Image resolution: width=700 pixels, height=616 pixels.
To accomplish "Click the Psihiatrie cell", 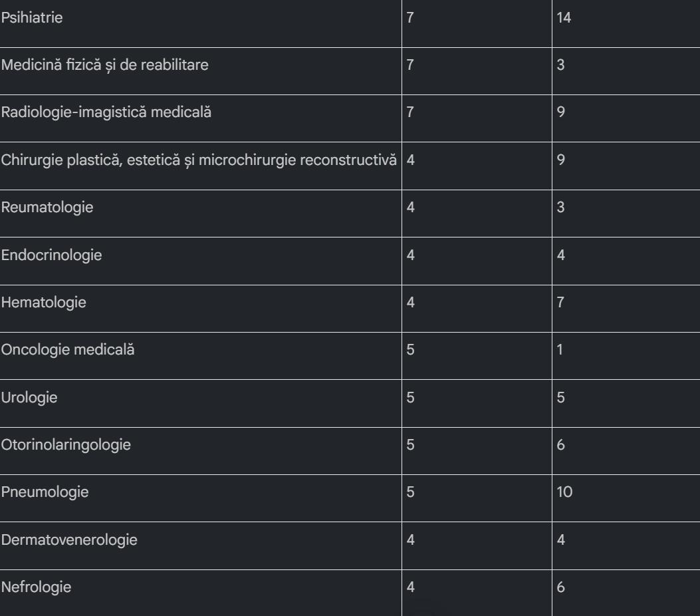I will [x=31, y=18].
